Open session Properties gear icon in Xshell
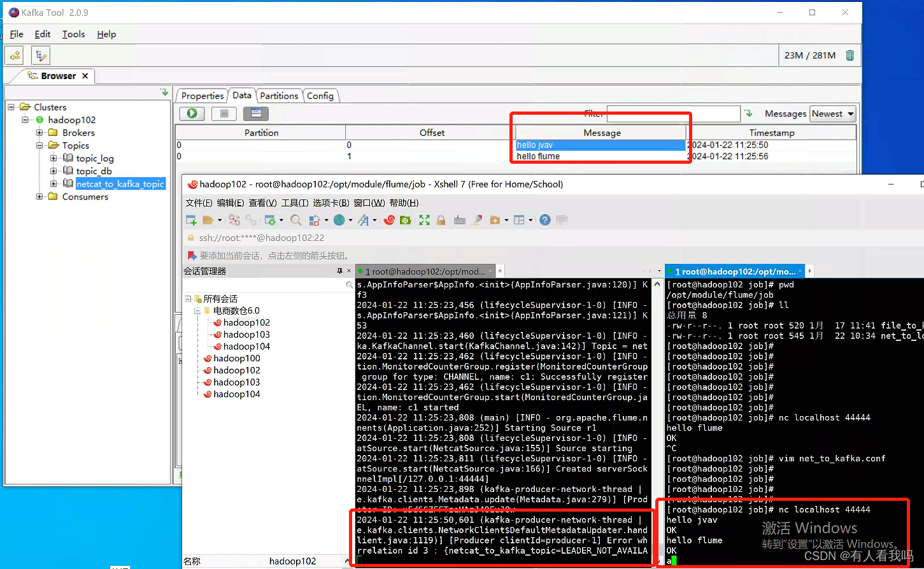Image resolution: width=924 pixels, height=569 pixels. click(270, 220)
